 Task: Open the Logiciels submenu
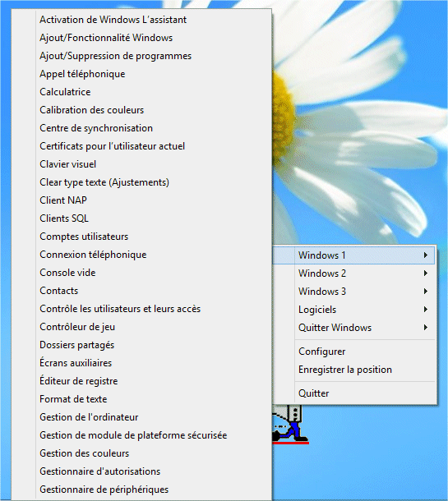pos(354,310)
